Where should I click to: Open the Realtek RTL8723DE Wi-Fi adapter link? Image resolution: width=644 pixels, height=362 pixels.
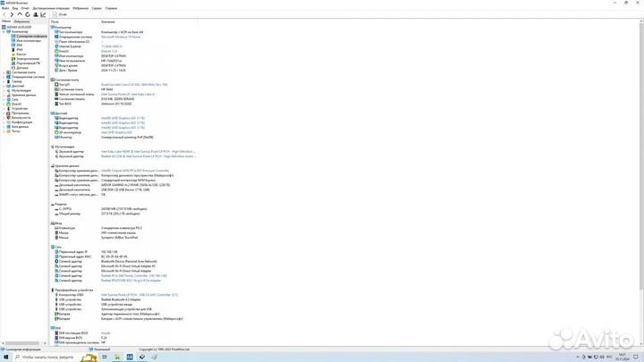pos(131,281)
